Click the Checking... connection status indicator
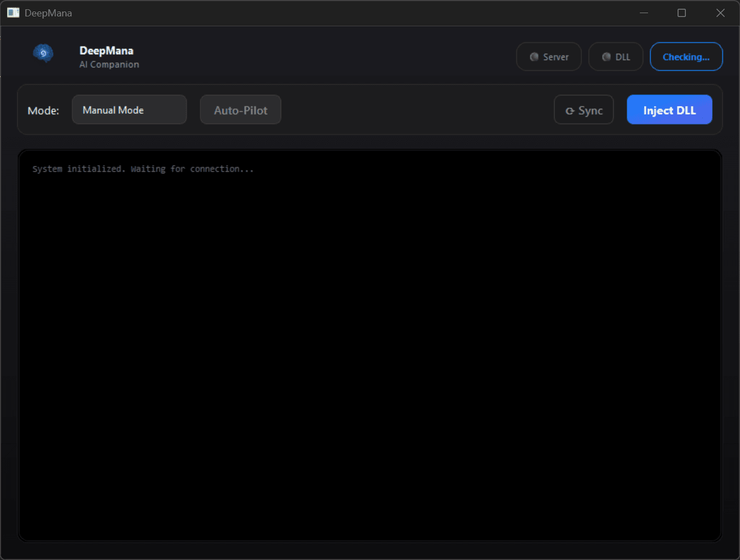 (686, 56)
